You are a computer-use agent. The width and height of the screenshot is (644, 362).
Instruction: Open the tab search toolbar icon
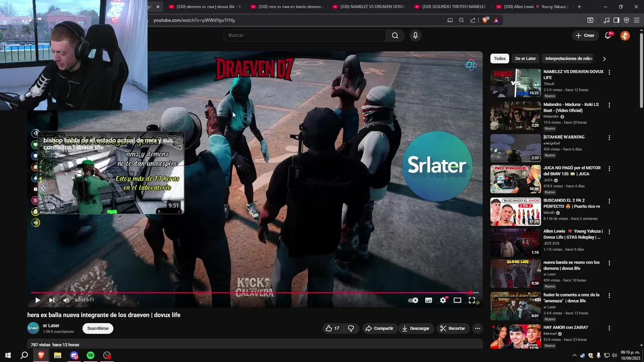point(590,20)
